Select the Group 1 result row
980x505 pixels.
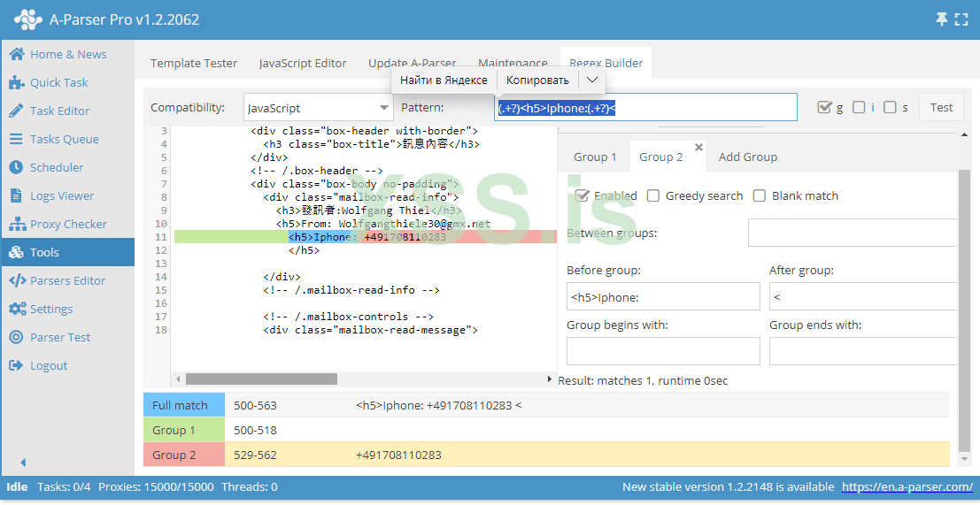coord(546,430)
